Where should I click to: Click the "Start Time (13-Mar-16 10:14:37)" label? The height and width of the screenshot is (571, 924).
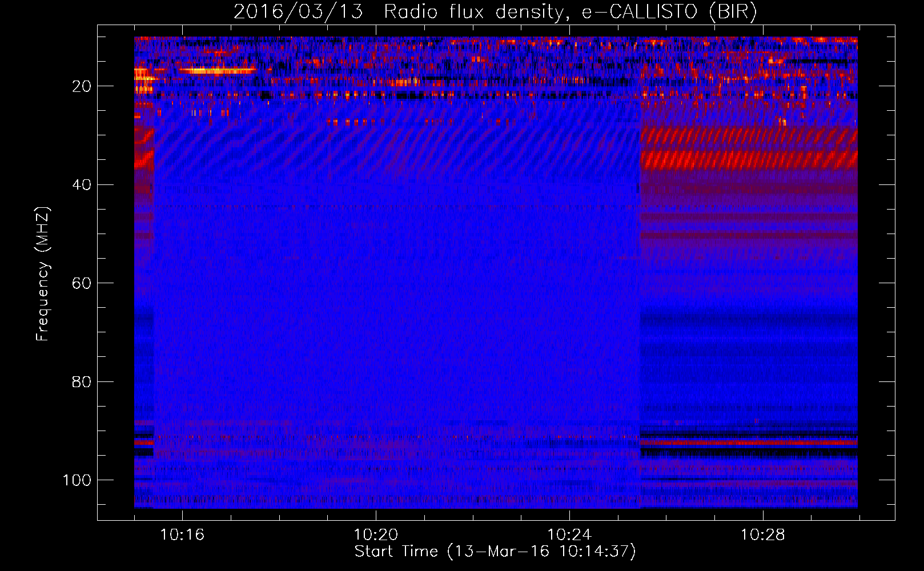pos(495,552)
